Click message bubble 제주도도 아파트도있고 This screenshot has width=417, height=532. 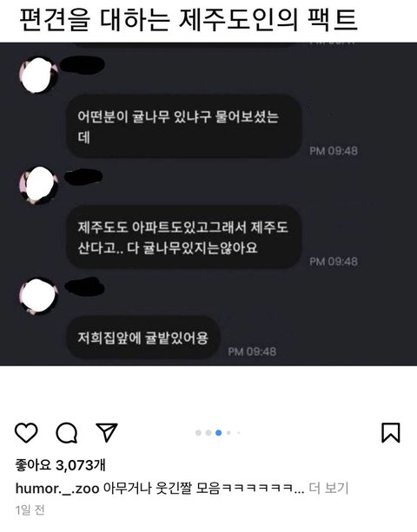[183, 237]
